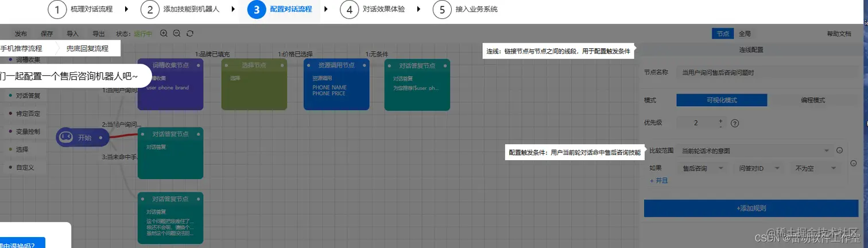This screenshot has height=248, width=868.
Task: Click the 导入 import button
Action: (x=73, y=34)
